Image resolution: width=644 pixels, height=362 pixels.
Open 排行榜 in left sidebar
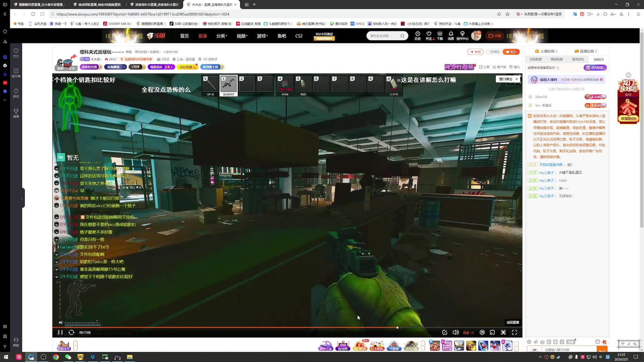pyautogui.click(x=16, y=73)
